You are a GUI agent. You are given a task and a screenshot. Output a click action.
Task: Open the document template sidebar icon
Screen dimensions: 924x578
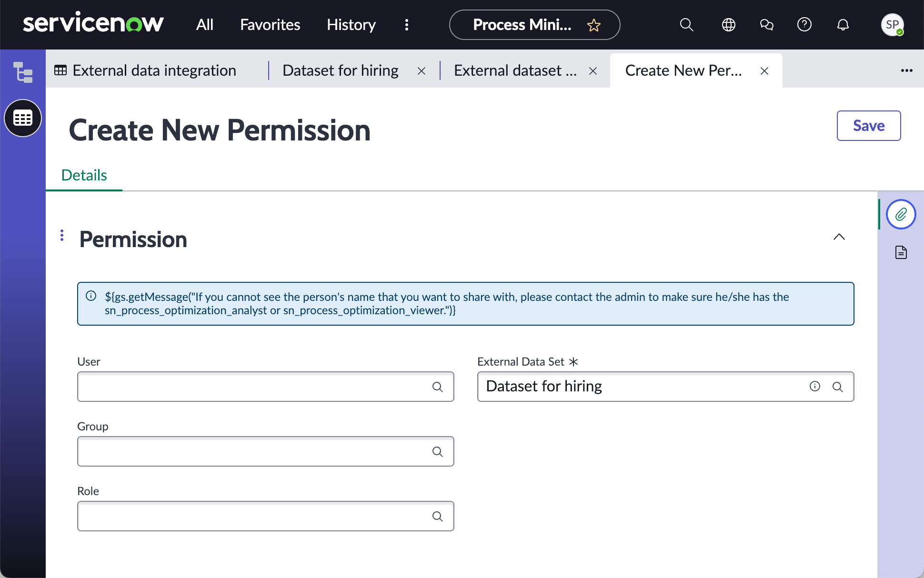[901, 252]
